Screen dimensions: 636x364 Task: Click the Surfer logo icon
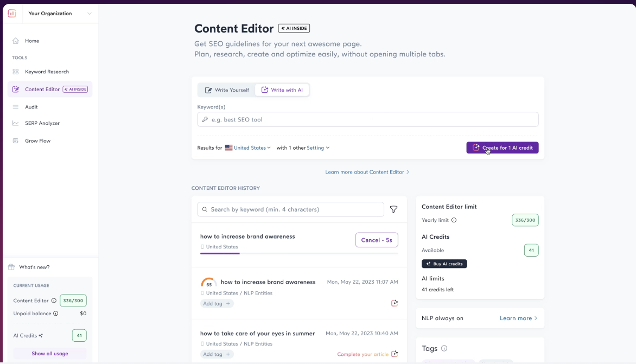[x=12, y=14]
